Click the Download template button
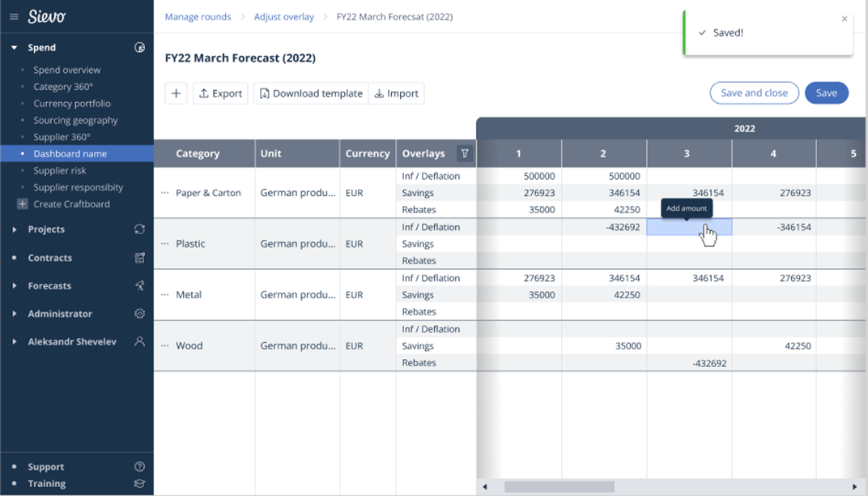The image size is (868, 496). pos(311,93)
